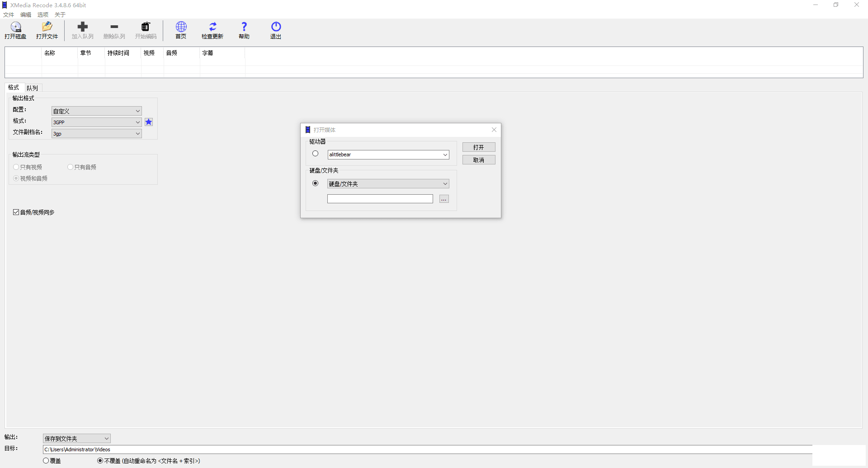Click the Exit (退出) power icon
Viewport: 868px width, 468px height.
coord(276,27)
